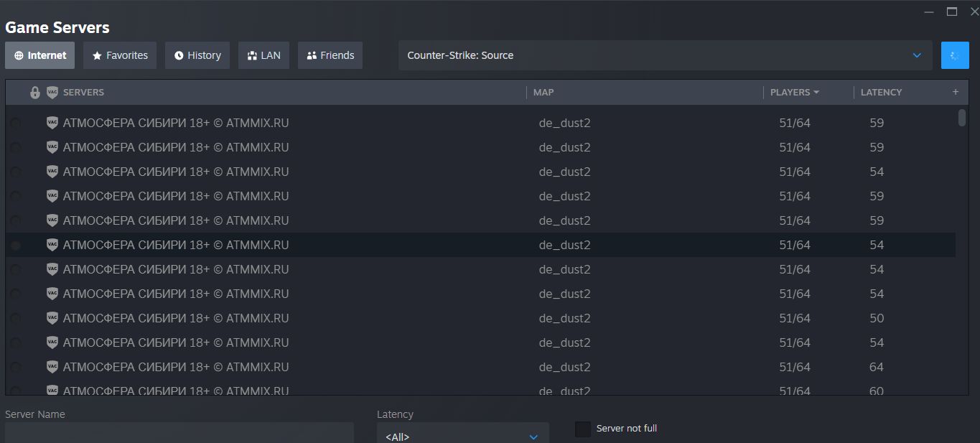Sort by LATENCY column header
This screenshot has height=443, width=980.
tap(881, 92)
